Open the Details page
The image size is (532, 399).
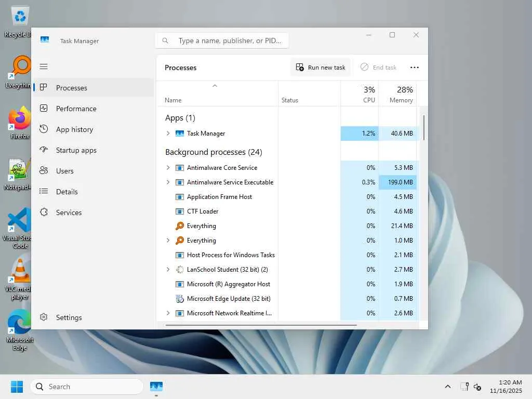[x=94, y=191]
